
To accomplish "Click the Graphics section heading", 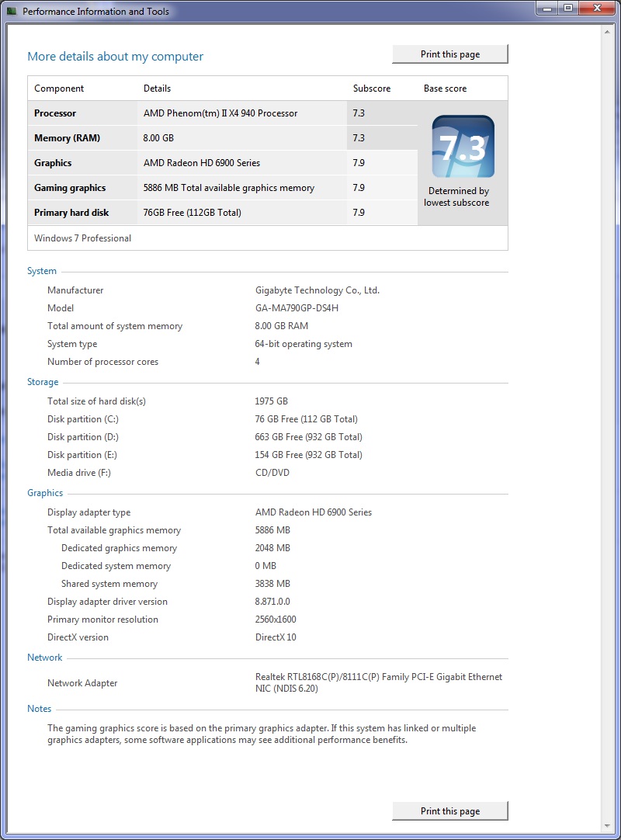I will [45, 493].
